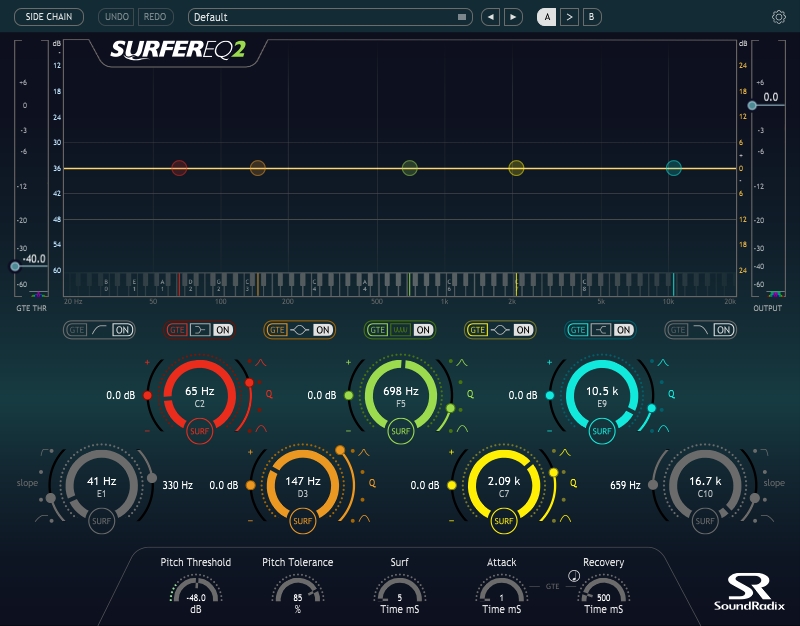Image resolution: width=800 pixels, height=626 pixels.
Task: Click the yellow band gain handle at 0.0 dB
Action: click(452, 485)
